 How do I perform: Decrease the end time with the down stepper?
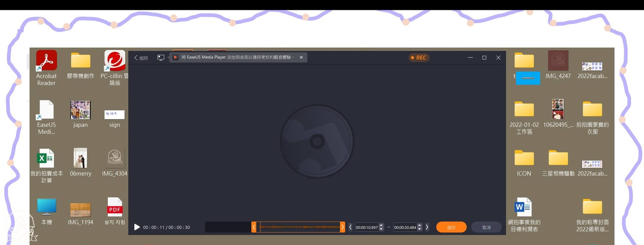click(x=419, y=229)
